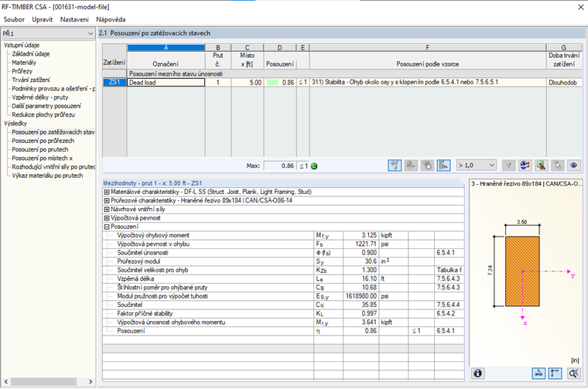Select Vzpěrné délky - pruty item

coord(40,97)
